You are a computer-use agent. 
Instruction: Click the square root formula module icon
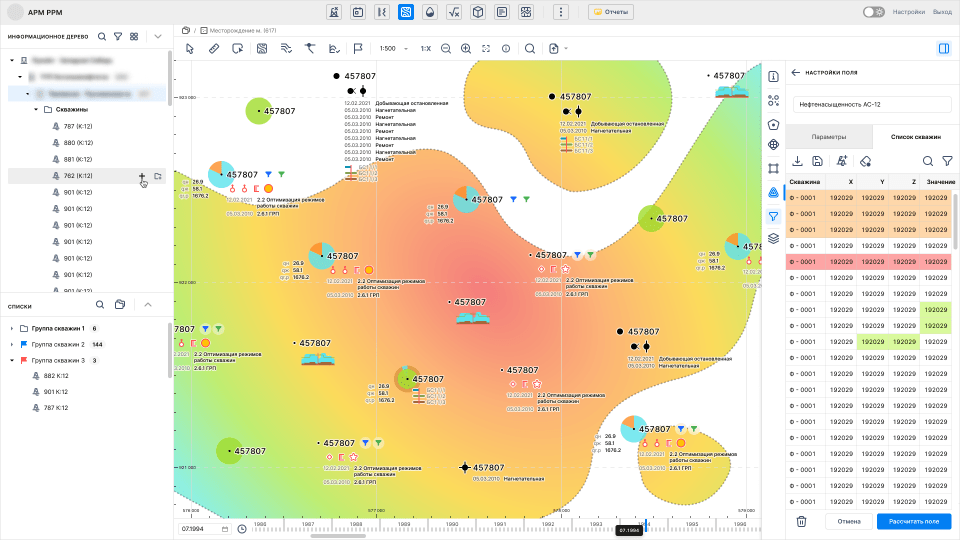pyautogui.click(x=454, y=12)
